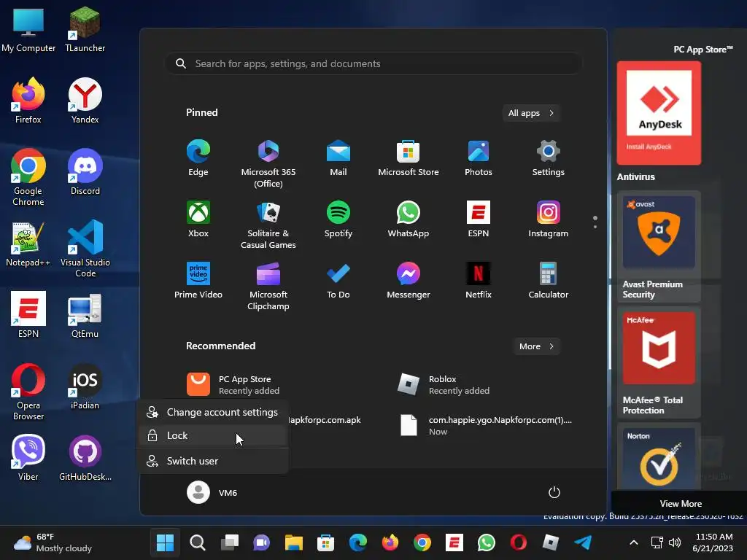Select Google Chrome desktop shortcut
Image resolution: width=747 pixels, height=560 pixels.
(28, 177)
